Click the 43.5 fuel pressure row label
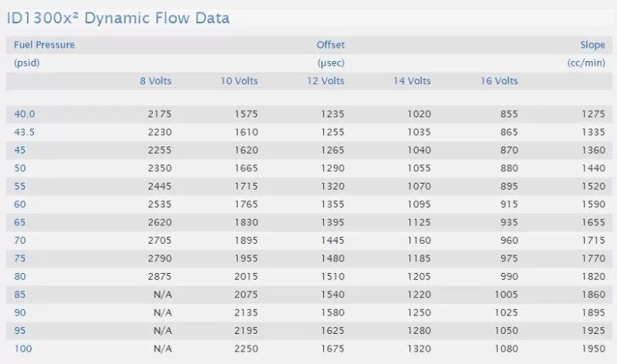The height and width of the screenshot is (364, 617). coord(25,132)
